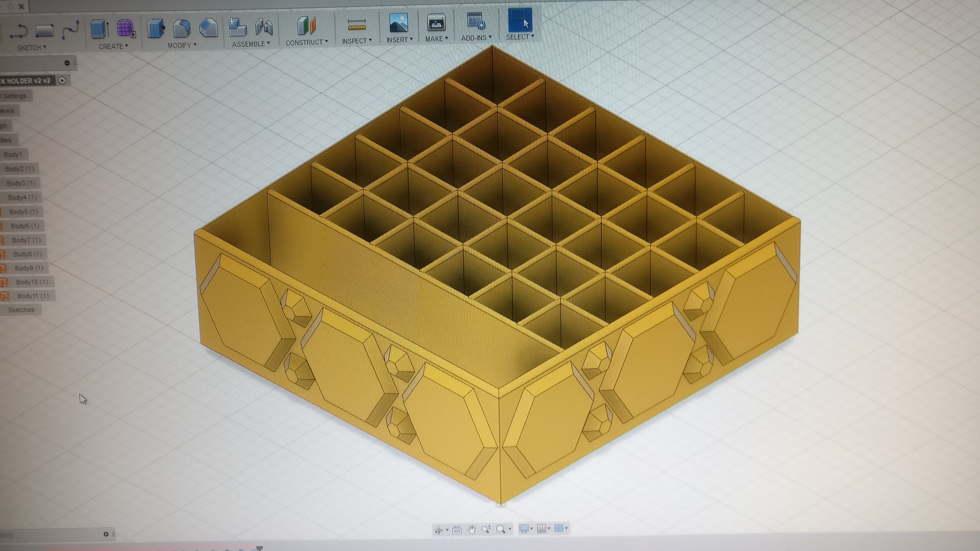Open the SKETCH dropdown menu
The height and width of the screenshot is (551, 980).
click(32, 47)
